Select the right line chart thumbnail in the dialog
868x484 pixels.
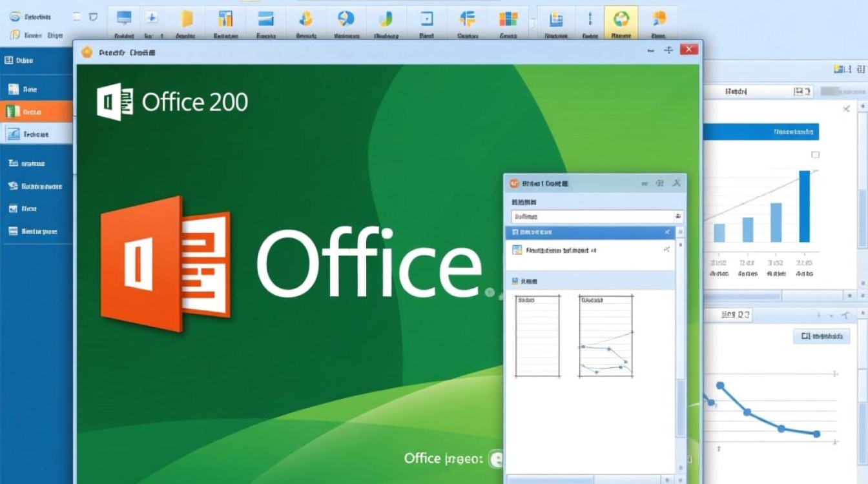[x=606, y=336]
